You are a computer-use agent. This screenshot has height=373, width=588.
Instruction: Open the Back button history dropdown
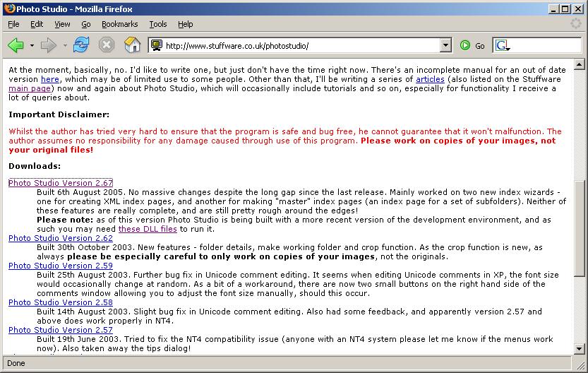(x=32, y=46)
